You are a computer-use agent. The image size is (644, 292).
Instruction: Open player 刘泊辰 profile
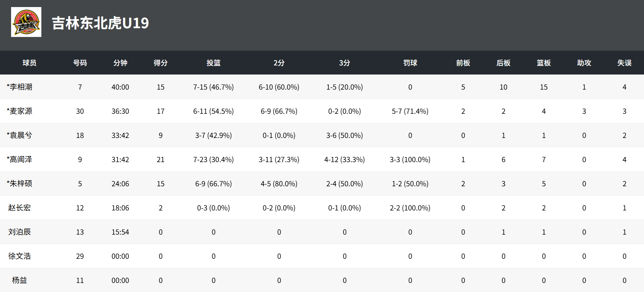[x=19, y=232]
